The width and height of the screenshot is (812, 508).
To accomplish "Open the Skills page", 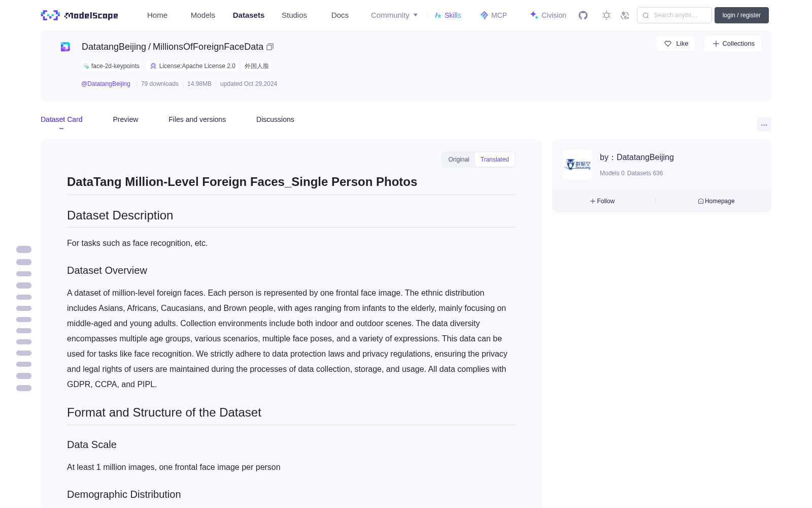I will pos(448,15).
